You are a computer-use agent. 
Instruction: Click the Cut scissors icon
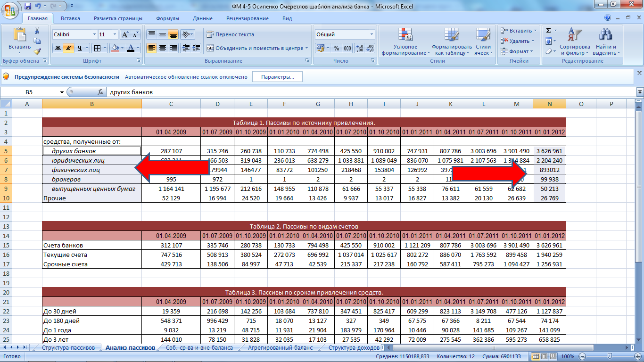coord(37,31)
